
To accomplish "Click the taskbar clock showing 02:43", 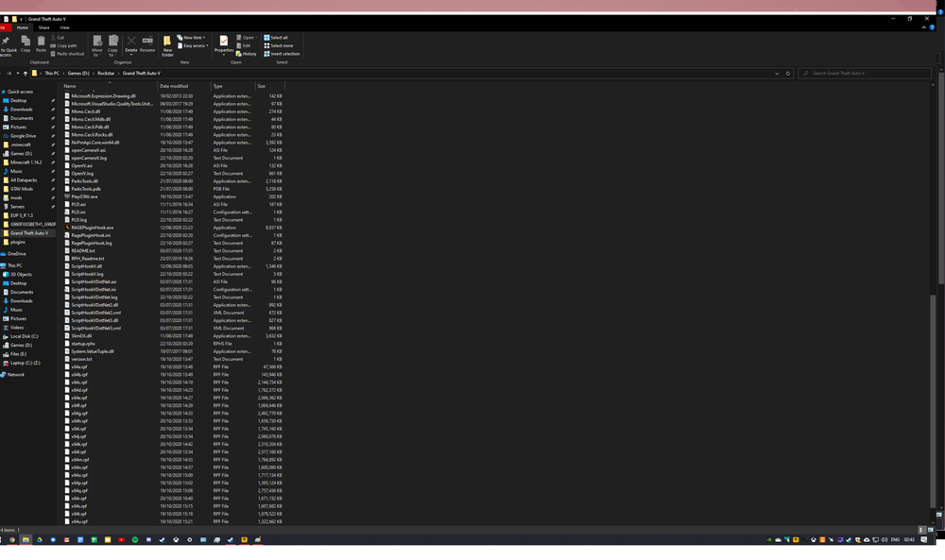I will pyautogui.click(x=909, y=540).
